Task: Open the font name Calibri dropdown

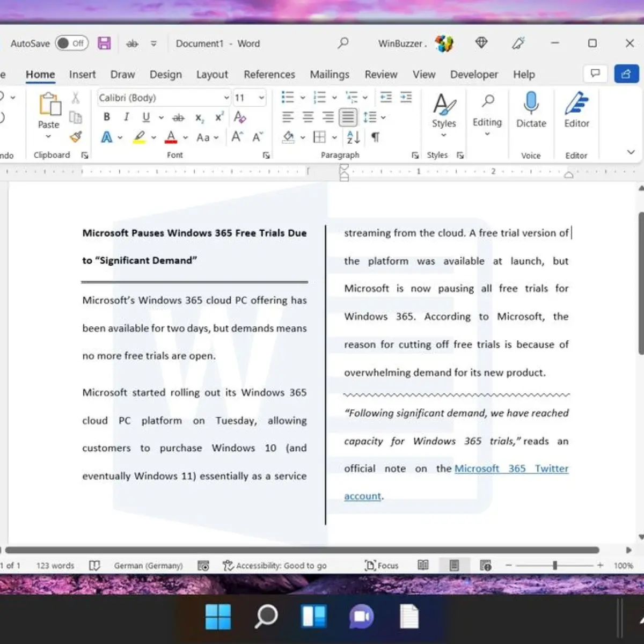Action: pos(226,98)
